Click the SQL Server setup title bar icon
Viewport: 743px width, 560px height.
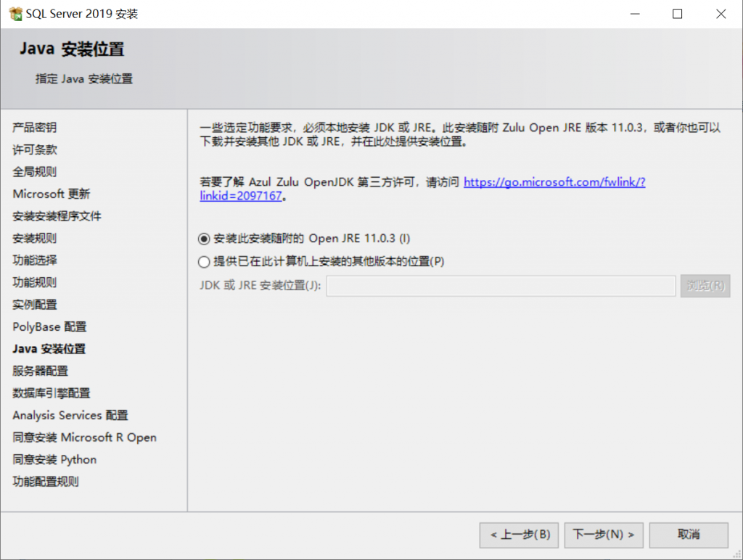(x=15, y=14)
